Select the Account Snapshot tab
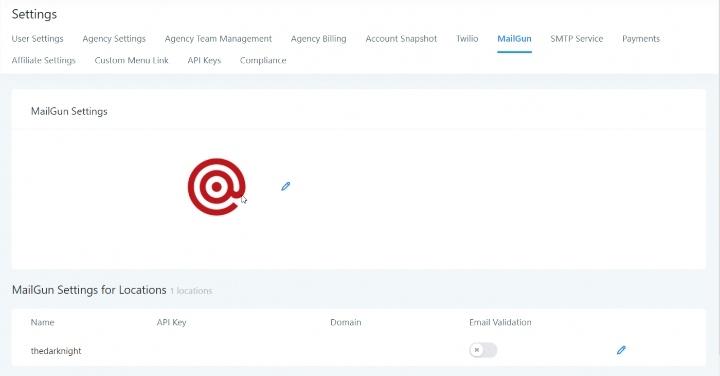 (x=401, y=39)
